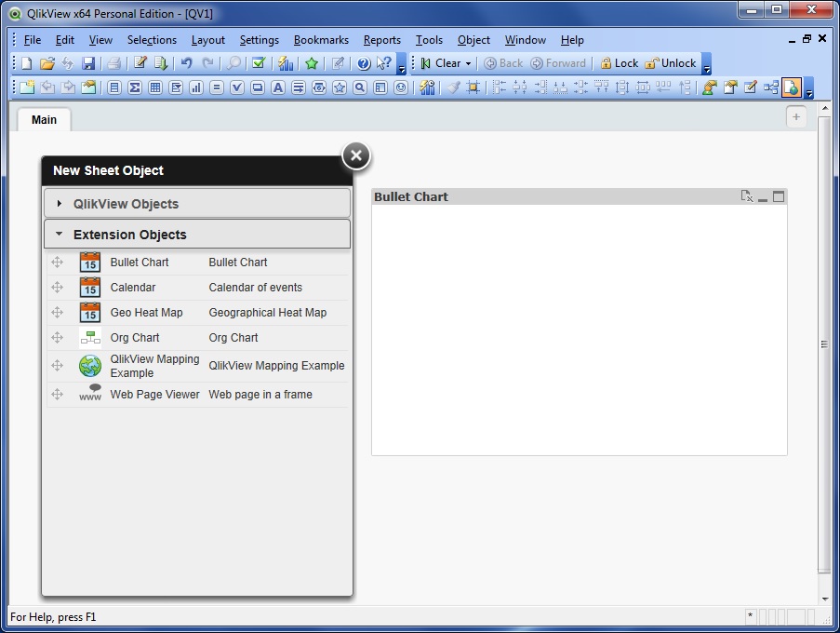Click the Time Chart wizard icon
Viewport: 840px width, 633px height.
point(427,88)
